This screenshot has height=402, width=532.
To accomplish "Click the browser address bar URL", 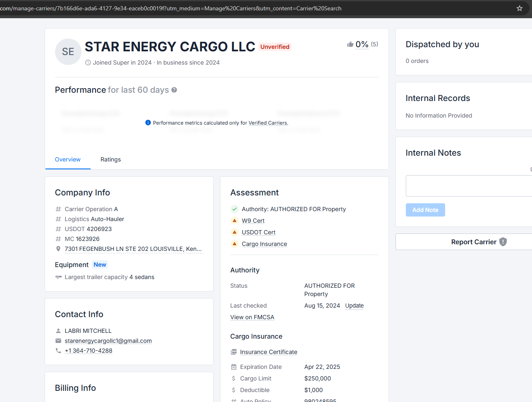I will (x=171, y=8).
